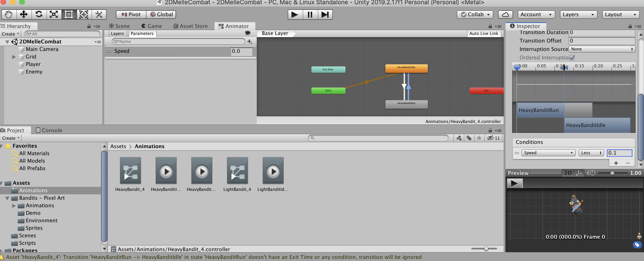This screenshot has width=644, height=261.
Task: Toggle the parameters eye visibility icon
Action: (x=248, y=33)
